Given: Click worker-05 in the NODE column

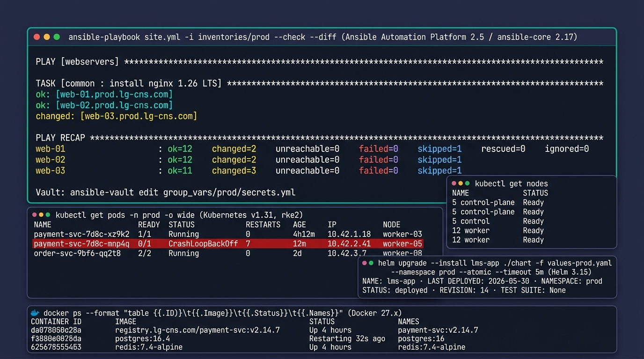Looking at the screenshot, I should tap(402, 244).
